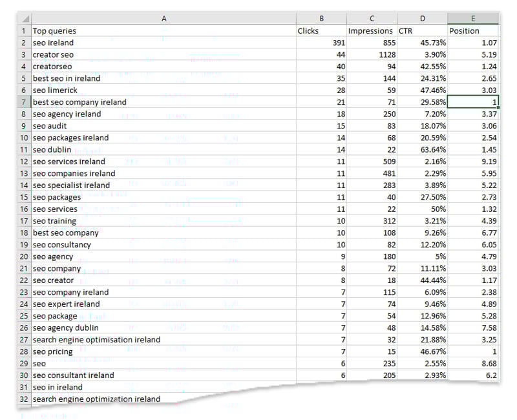The image size is (517, 420).
Task: Select column A header
Action: pos(164,19)
